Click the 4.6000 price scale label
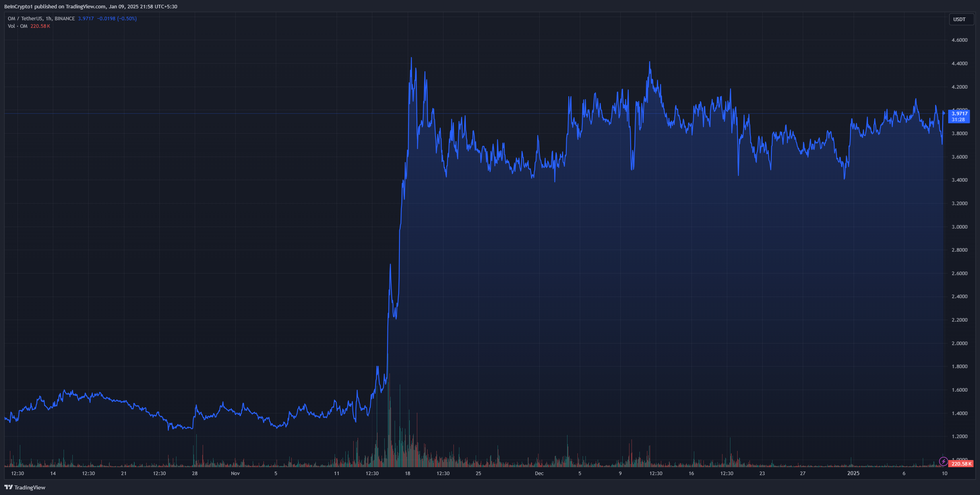The image size is (980, 495). coord(959,40)
